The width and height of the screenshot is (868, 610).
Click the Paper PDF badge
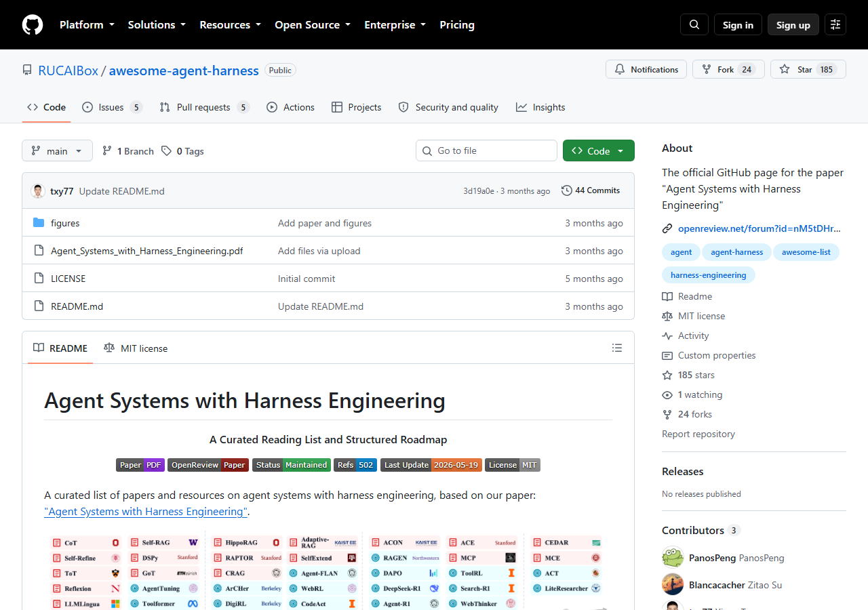140,465
